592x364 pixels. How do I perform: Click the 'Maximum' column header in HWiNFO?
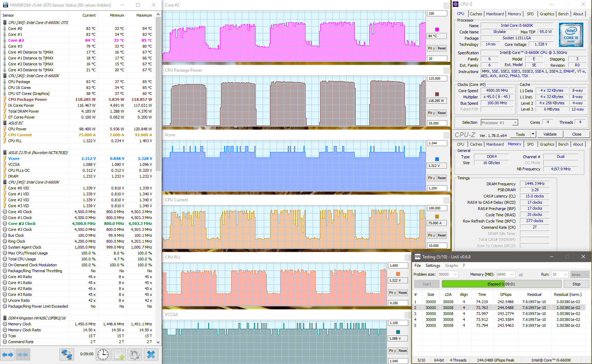tap(144, 15)
